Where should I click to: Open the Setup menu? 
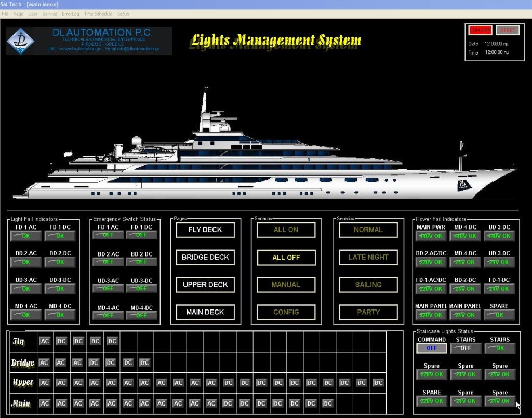point(123,14)
